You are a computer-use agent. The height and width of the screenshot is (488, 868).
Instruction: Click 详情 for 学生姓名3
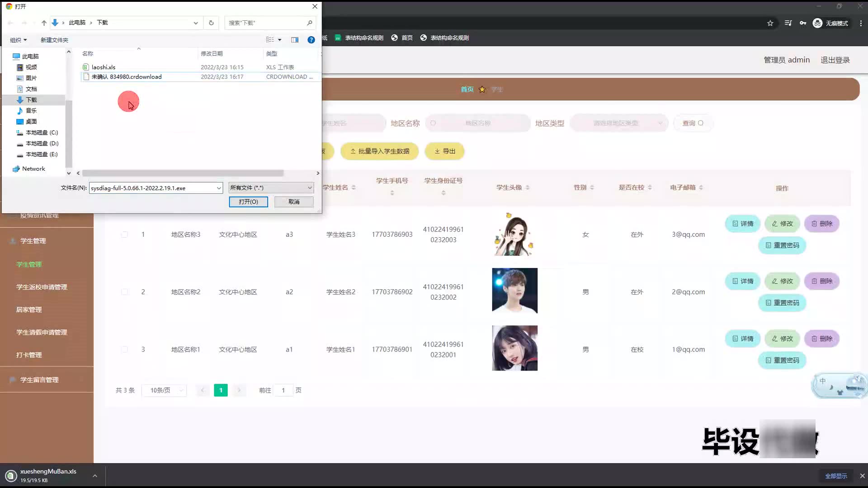pyautogui.click(x=743, y=224)
